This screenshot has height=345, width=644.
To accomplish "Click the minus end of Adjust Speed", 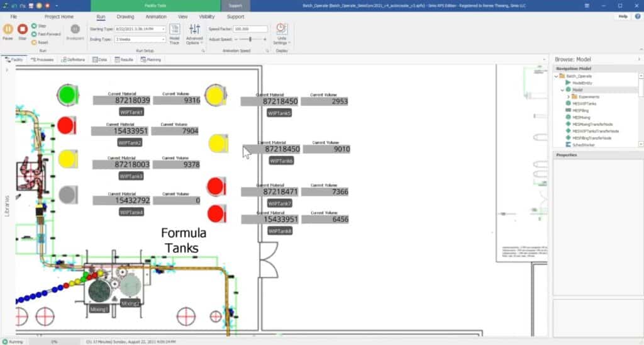I will [x=236, y=39].
